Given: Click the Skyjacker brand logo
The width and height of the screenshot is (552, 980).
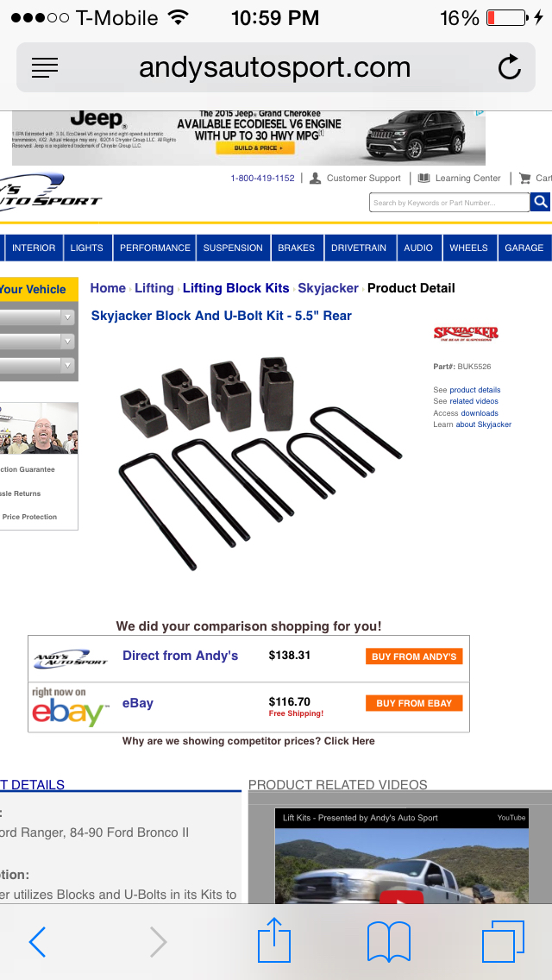Looking at the screenshot, I should 466,332.
